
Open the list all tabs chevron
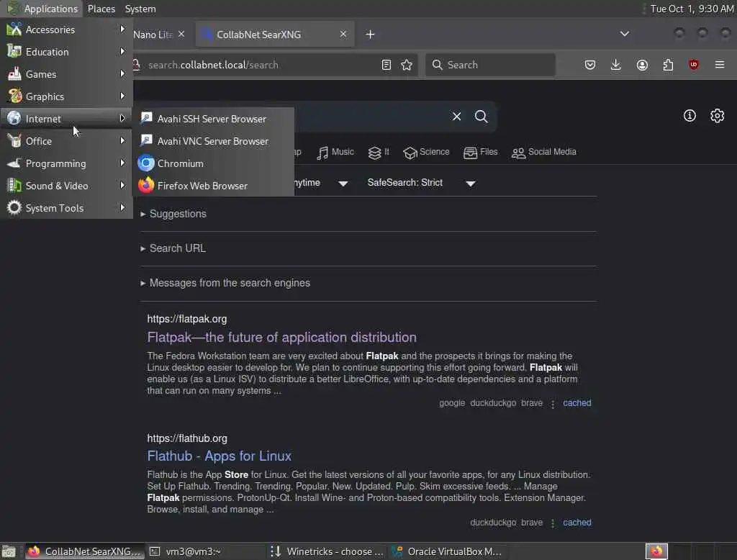(625, 34)
